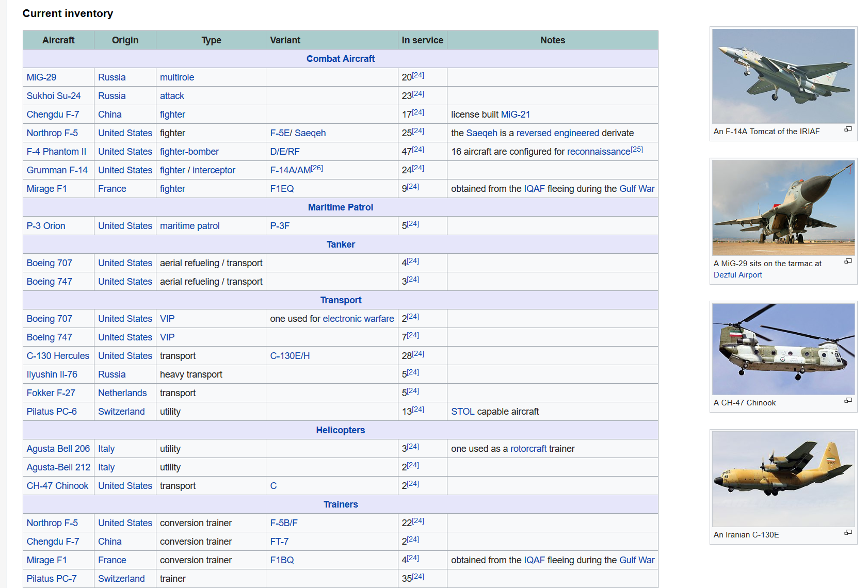Enlarge the MiG-29 tarmac image via icon
868x588 pixels.
click(x=848, y=262)
